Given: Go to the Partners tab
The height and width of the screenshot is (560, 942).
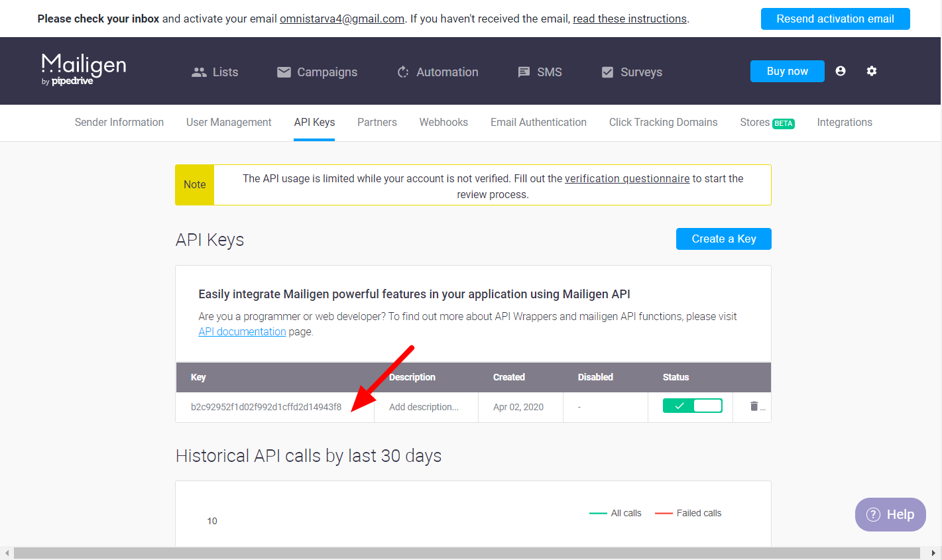Looking at the screenshot, I should pos(377,123).
